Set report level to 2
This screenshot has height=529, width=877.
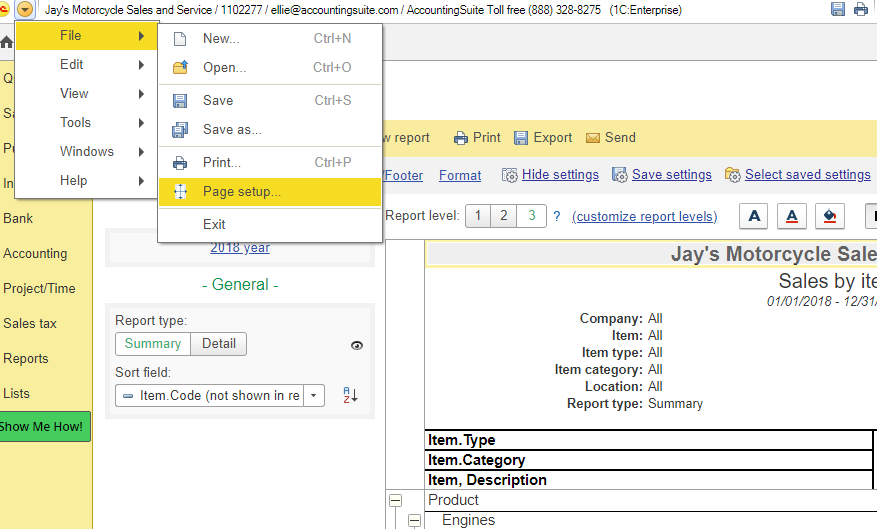[x=504, y=216]
